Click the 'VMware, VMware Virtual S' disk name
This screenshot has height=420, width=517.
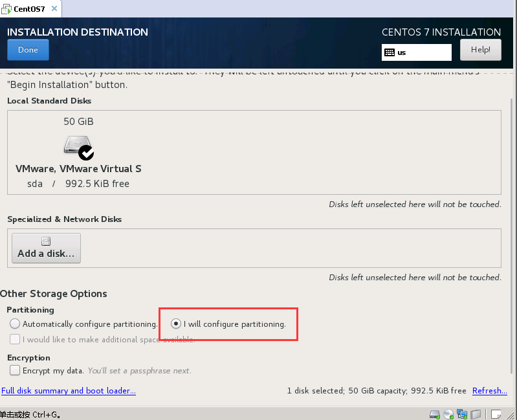[x=78, y=169]
